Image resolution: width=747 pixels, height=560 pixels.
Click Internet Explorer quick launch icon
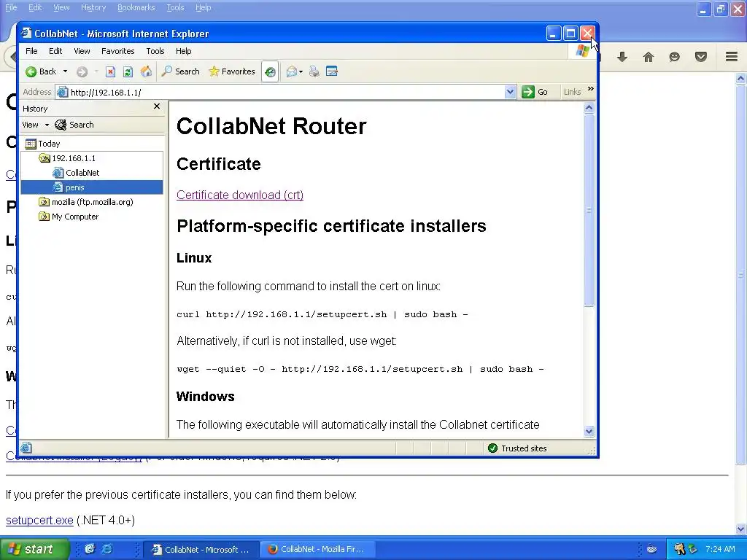tap(107, 549)
